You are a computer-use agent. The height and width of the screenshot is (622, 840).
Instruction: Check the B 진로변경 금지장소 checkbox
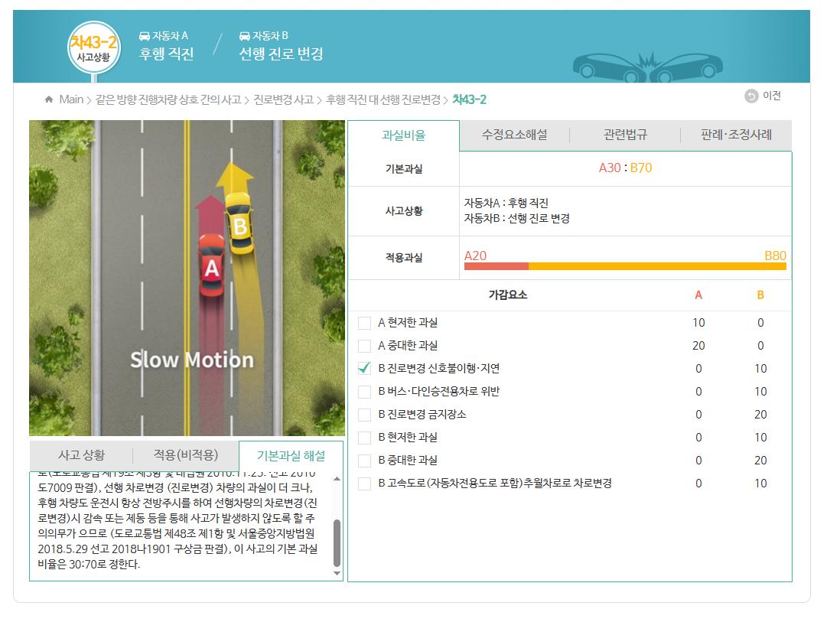coord(365,415)
